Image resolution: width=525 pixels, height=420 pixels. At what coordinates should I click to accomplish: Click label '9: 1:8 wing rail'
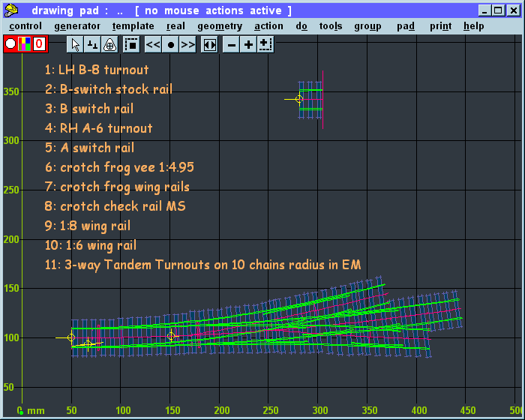88,226
